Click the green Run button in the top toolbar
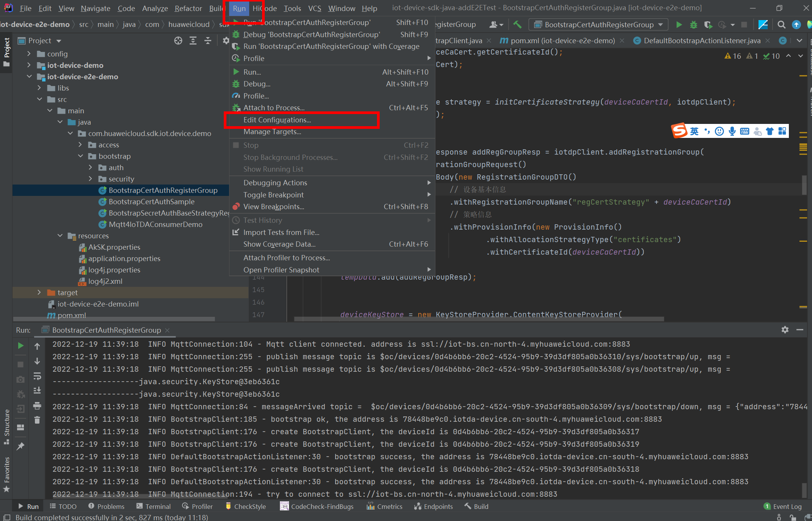 tap(679, 25)
